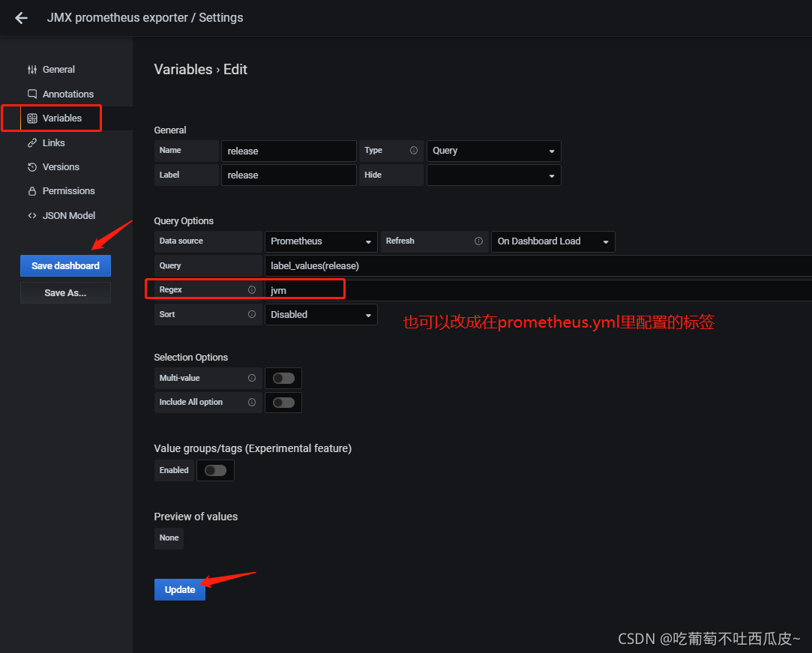The image size is (812, 653).
Task: Open Links settings section
Action: 53,142
